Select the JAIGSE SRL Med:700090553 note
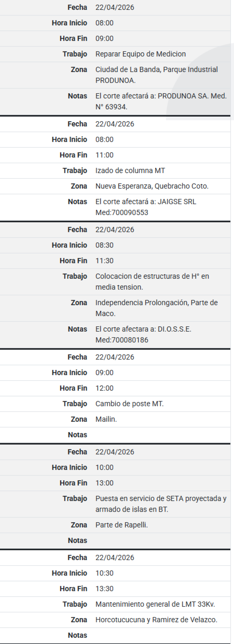Screen dimensions: 234x644 (146, 207)
